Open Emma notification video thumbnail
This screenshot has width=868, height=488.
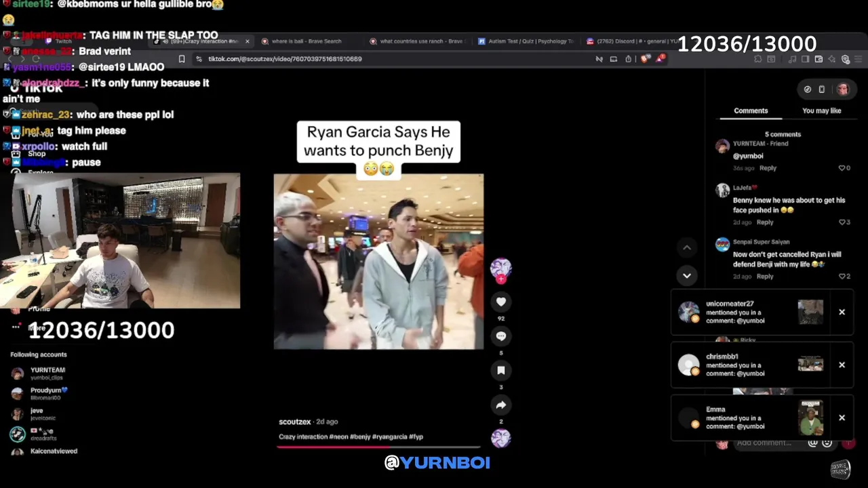(x=810, y=418)
